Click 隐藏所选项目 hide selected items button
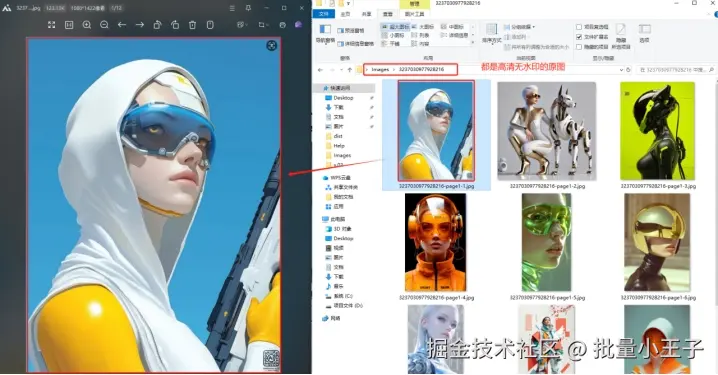The image size is (718, 375). 621,36
